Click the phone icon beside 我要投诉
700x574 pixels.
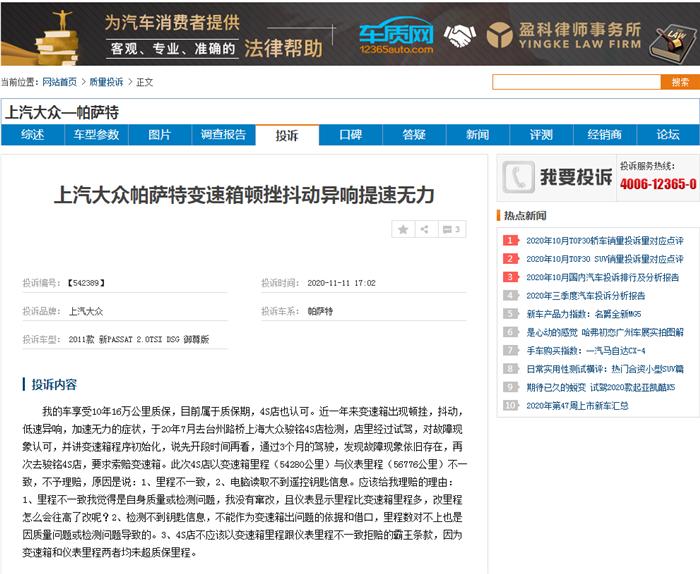point(518,177)
